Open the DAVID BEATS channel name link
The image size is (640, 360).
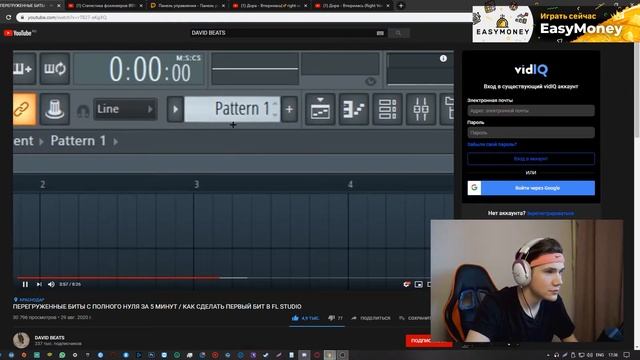coord(49,338)
